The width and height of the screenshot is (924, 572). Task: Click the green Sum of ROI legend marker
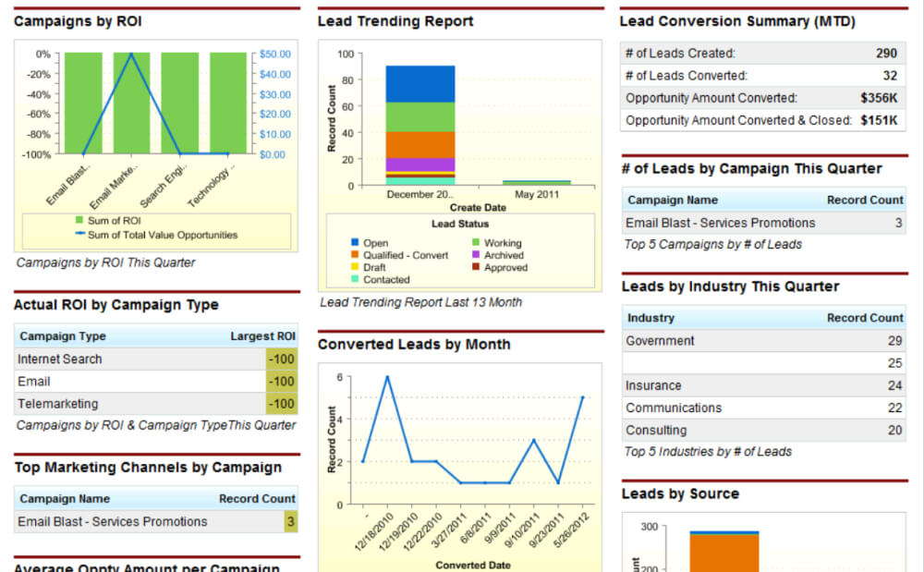[x=79, y=220]
